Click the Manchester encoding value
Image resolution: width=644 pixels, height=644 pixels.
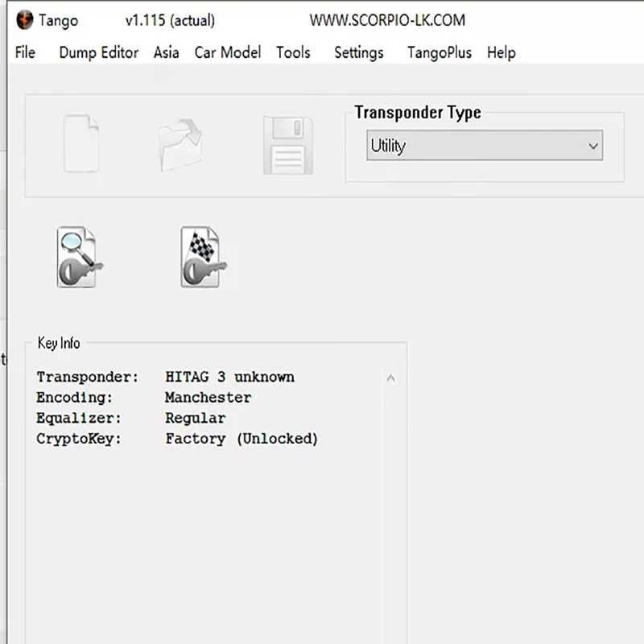[208, 398]
